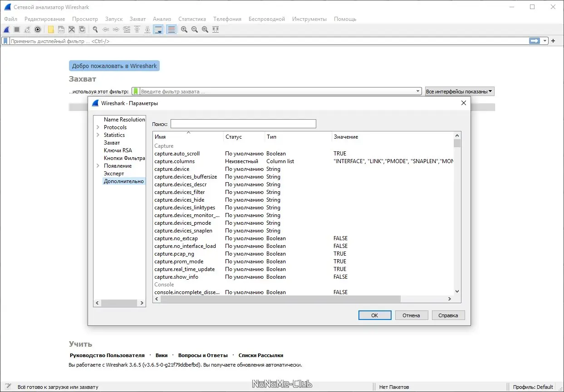This screenshot has height=392, width=564.
Task: Expand the Появление tree node
Action: pos(98,166)
